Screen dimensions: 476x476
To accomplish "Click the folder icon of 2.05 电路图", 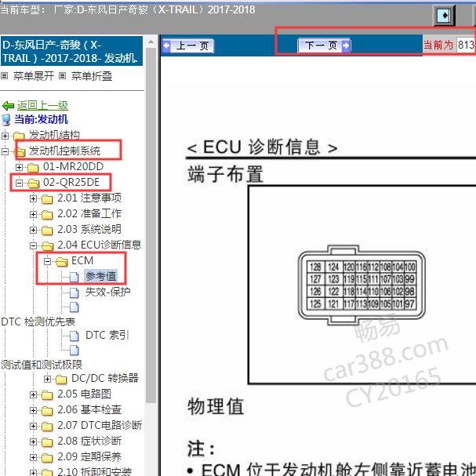I will point(47,394).
